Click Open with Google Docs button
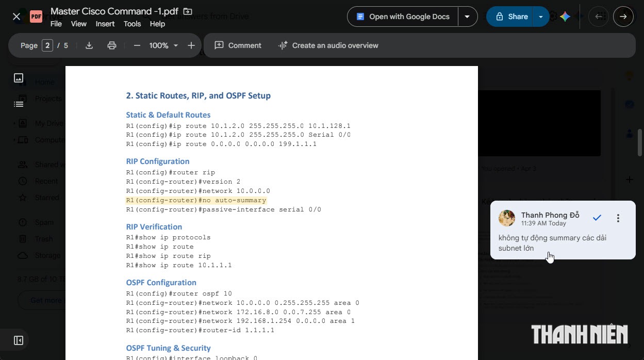Image resolution: width=644 pixels, height=360 pixels. (x=403, y=17)
